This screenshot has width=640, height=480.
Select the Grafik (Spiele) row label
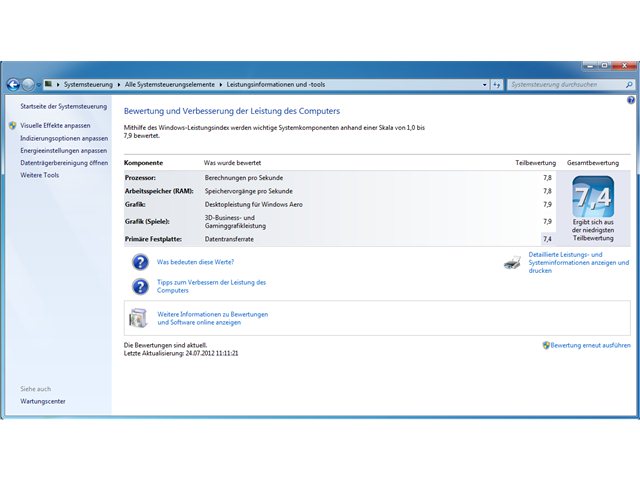tap(147, 222)
